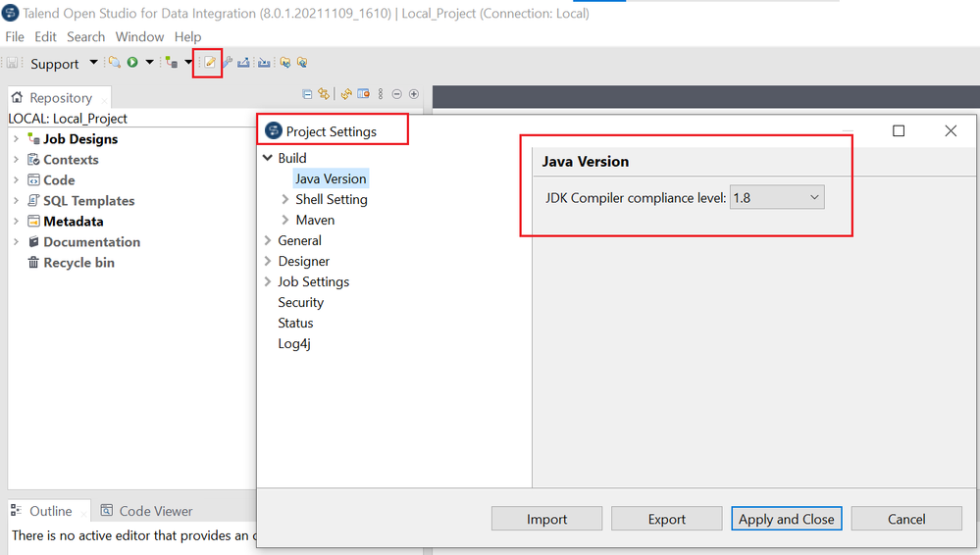Maximize the Project Settings dialog
The height and width of the screenshot is (555, 980).
click(899, 130)
